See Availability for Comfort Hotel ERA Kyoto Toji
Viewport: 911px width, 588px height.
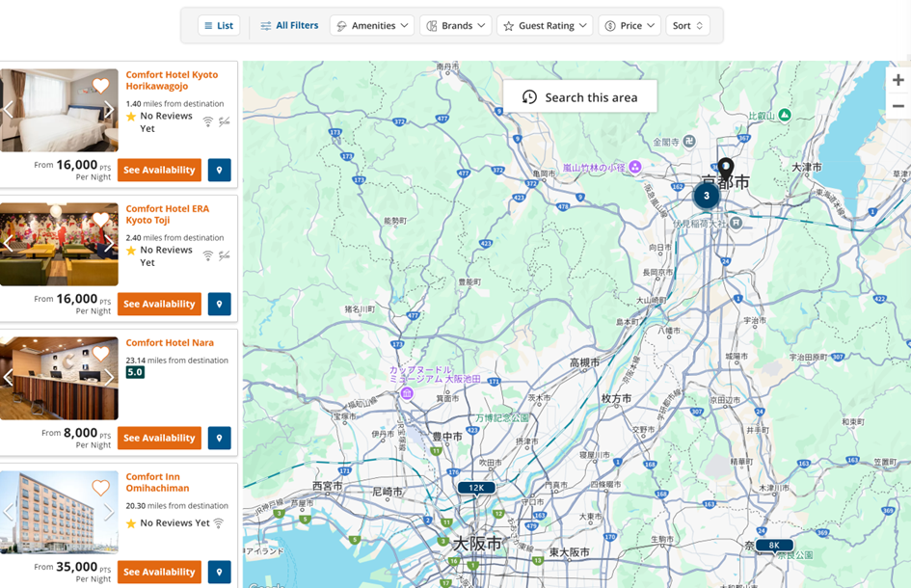159,304
